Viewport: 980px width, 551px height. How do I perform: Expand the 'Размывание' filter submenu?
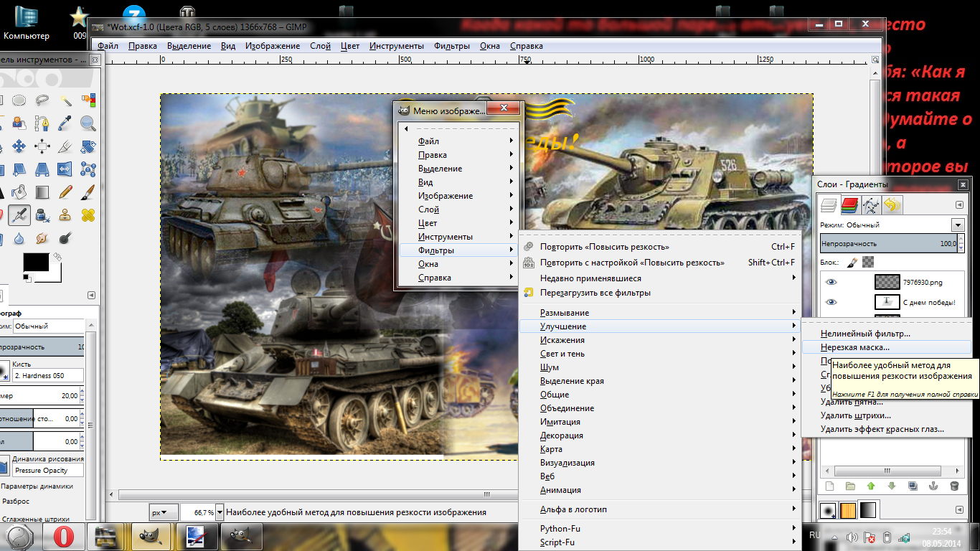point(660,313)
